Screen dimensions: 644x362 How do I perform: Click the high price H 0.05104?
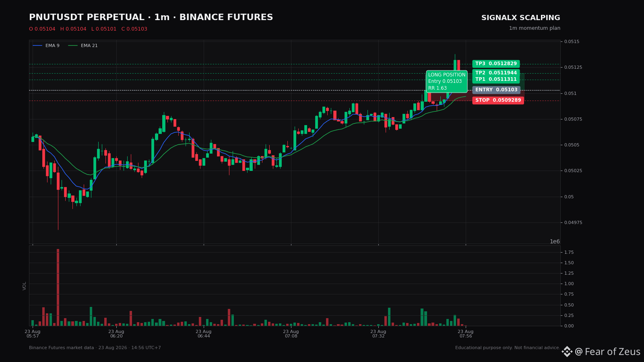point(73,29)
